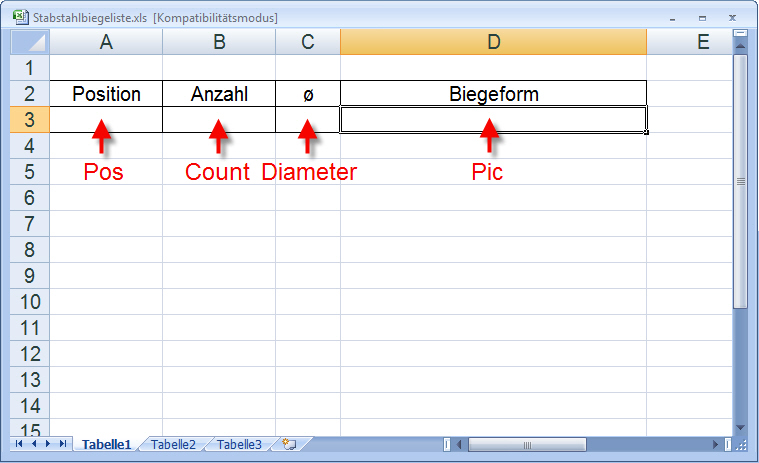Click horizontal scrollbar right arrow
759x463 pixels.
pyautogui.click(x=716, y=444)
